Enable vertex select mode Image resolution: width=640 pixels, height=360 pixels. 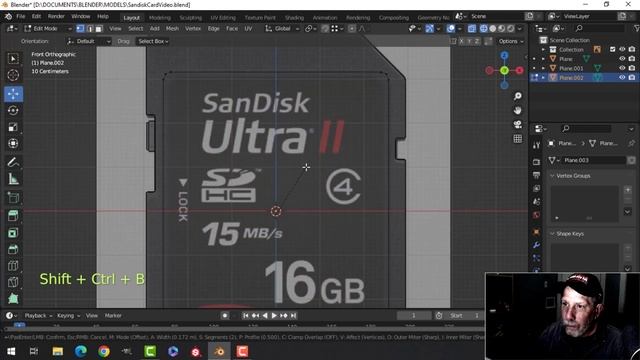pyautogui.click(x=80, y=29)
